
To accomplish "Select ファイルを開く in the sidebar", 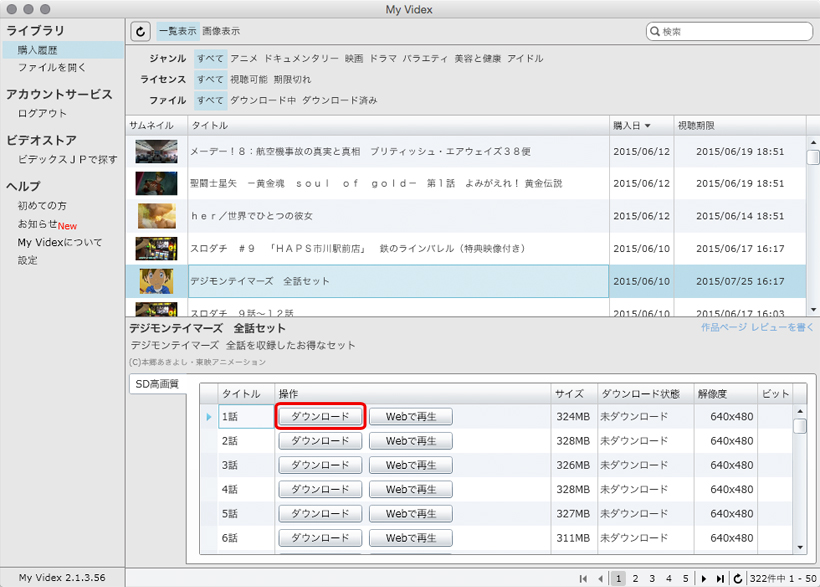I will click(x=52, y=67).
